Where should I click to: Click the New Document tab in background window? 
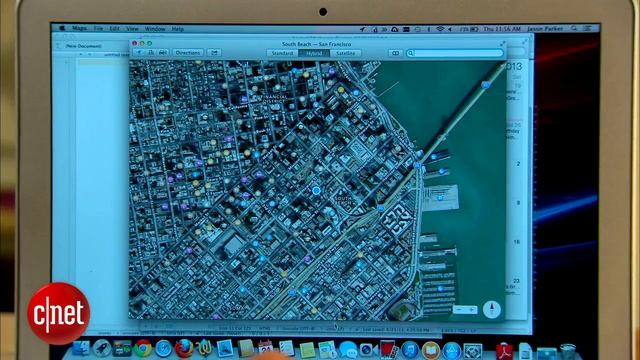pyautogui.click(x=84, y=46)
